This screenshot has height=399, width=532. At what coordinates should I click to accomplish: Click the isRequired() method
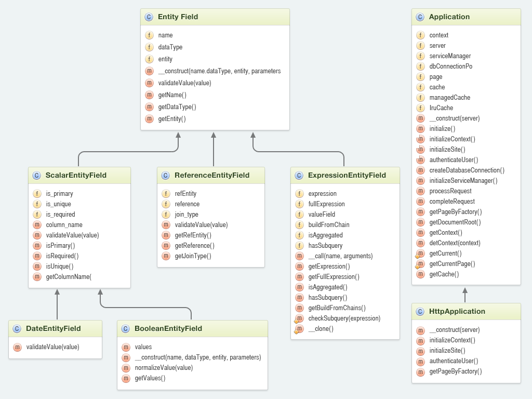62,256
